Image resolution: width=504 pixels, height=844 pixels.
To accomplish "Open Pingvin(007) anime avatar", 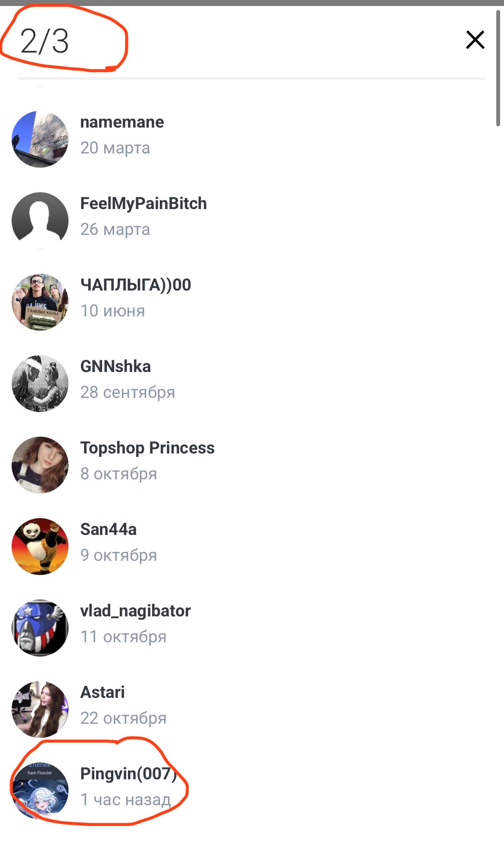I will (x=40, y=791).
